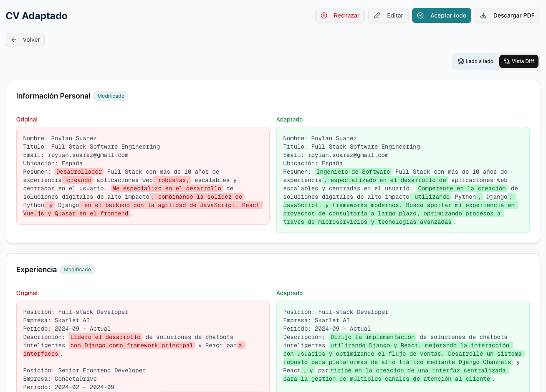Switch to the Lado a lado view

475,61
